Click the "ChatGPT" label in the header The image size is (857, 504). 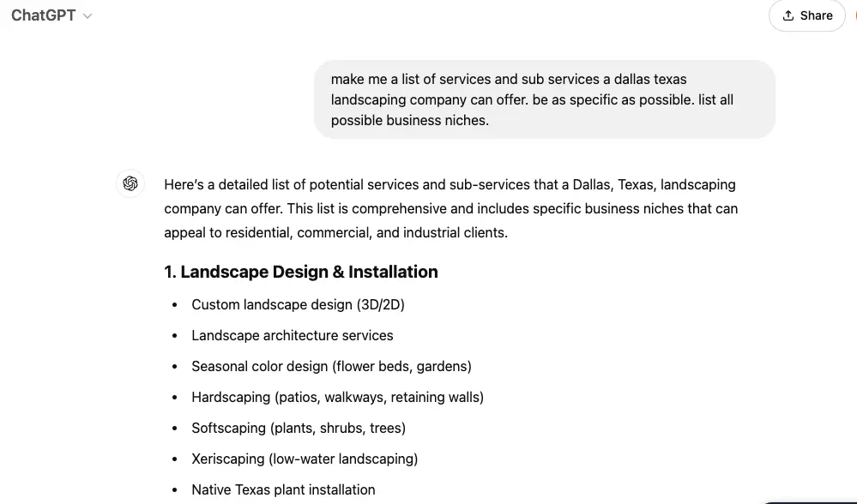coord(41,15)
